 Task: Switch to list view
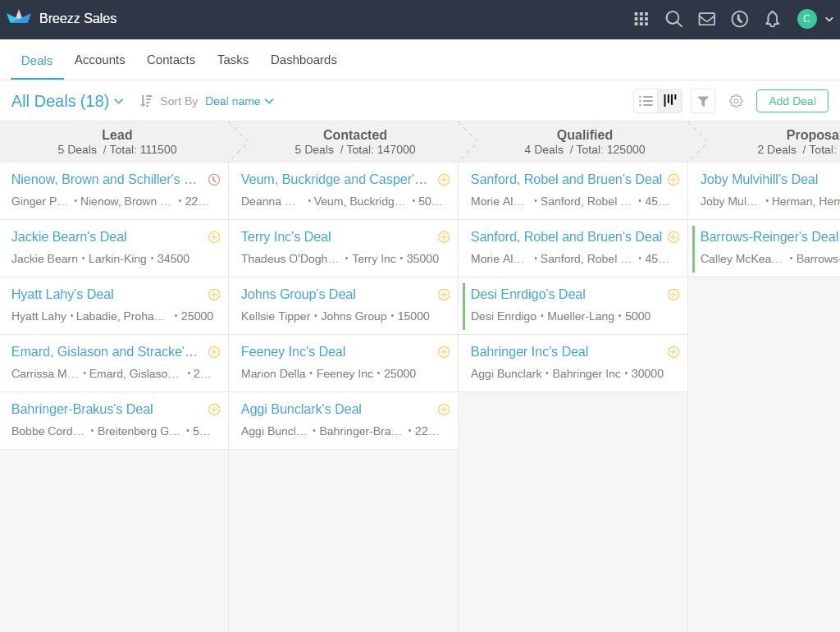(646, 101)
